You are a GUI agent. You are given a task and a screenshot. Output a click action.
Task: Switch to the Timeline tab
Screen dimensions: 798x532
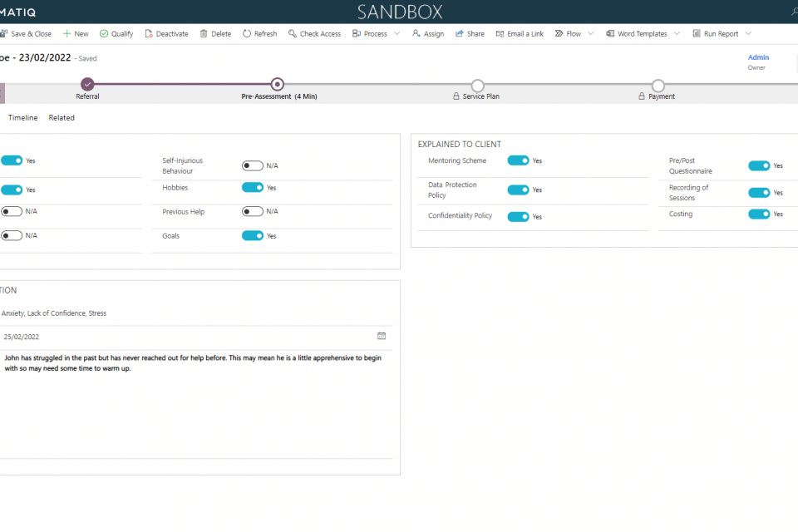(23, 118)
